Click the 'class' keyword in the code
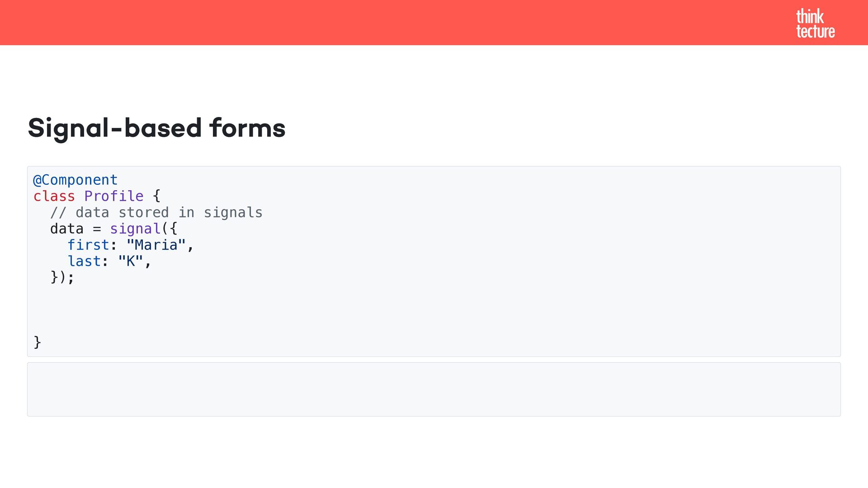Screen dimensions: 868x488 [54, 196]
